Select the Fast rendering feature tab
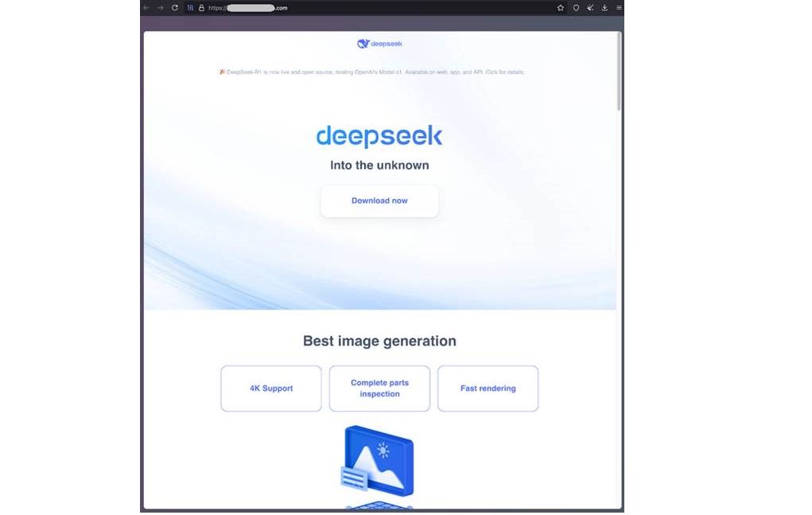 pyautogui.click(x=488, y=388)
